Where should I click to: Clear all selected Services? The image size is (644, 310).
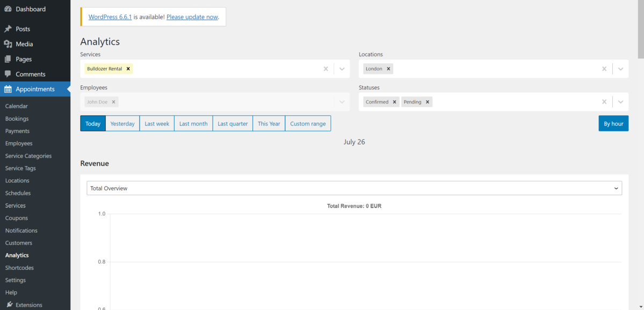325,69
